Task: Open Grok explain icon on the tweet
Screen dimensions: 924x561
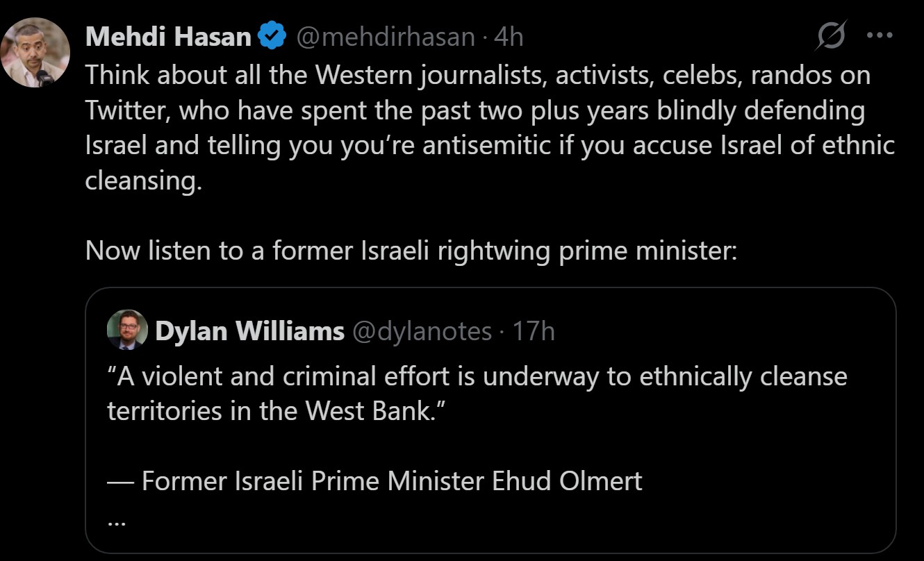Action: [830, 35]
